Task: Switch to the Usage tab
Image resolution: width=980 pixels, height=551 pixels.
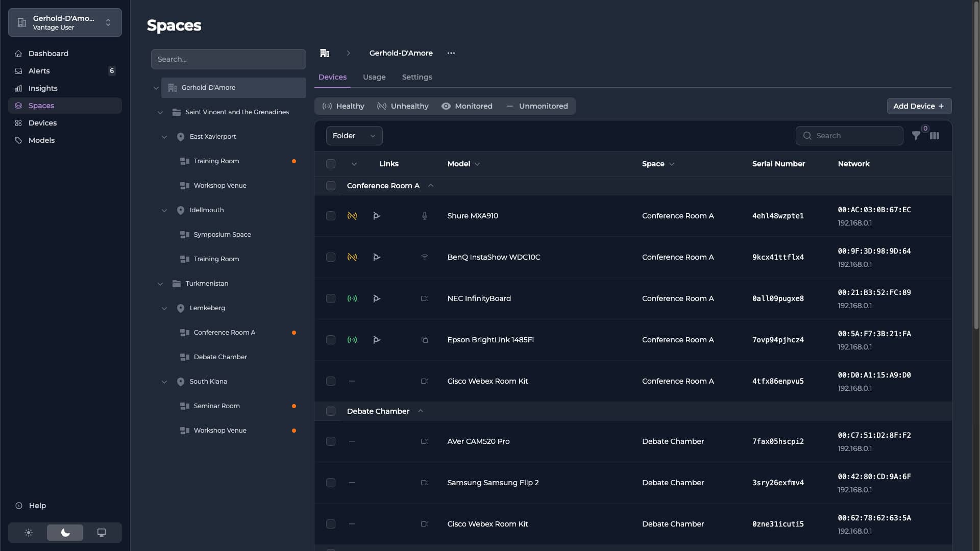Action: (x=374, y=77)
